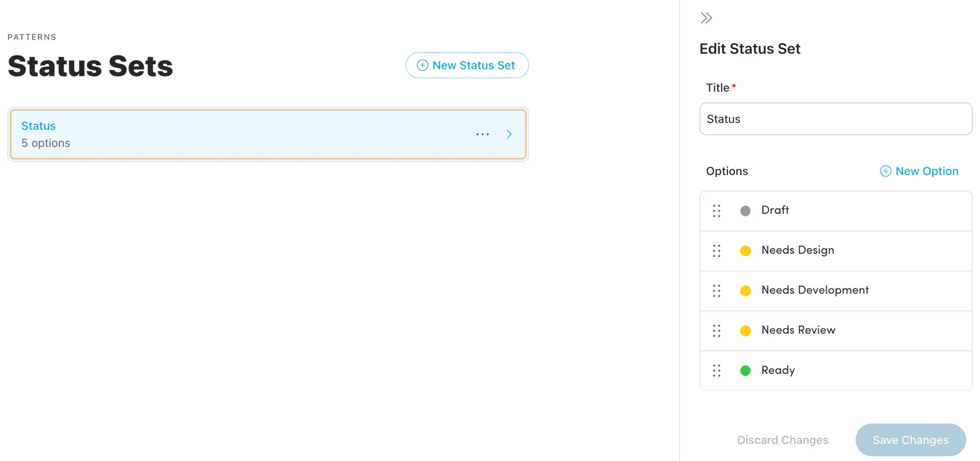This screenshot has height=461, width=980.
Task: Grab the drag handle for Needs Review
Action: 717,331
